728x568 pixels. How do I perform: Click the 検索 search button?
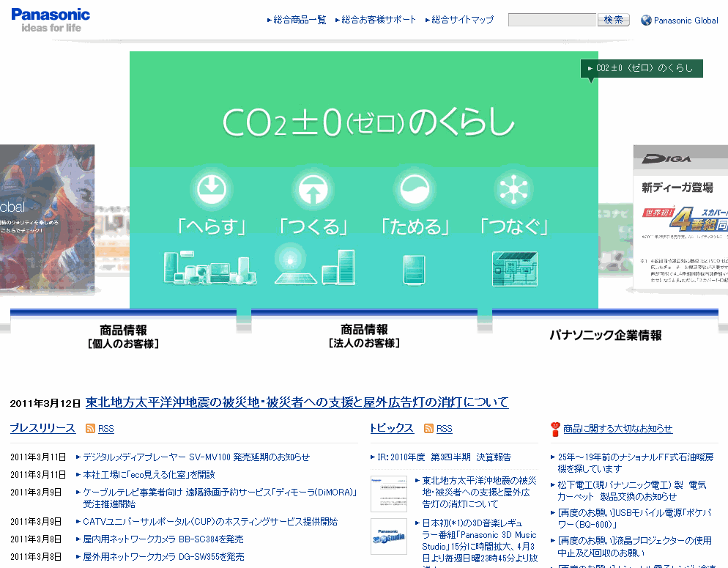[613, 20]
